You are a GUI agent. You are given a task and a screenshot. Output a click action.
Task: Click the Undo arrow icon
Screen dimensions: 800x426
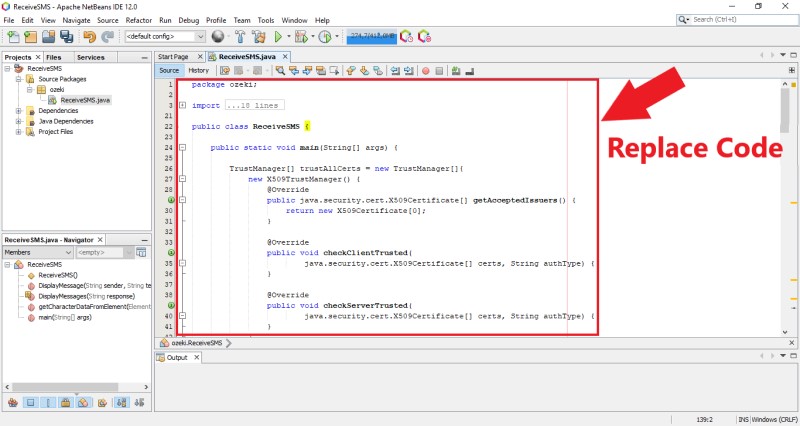(x=90, y=36)
